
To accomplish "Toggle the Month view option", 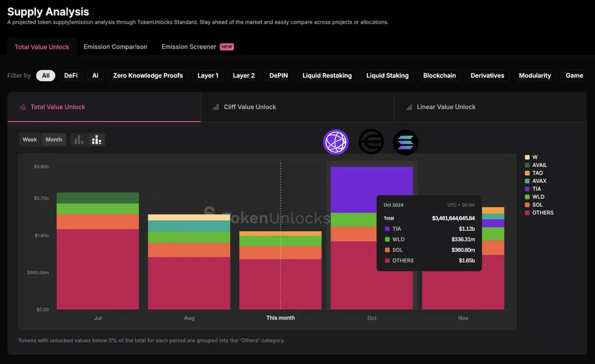I will [x=54, y=140].
